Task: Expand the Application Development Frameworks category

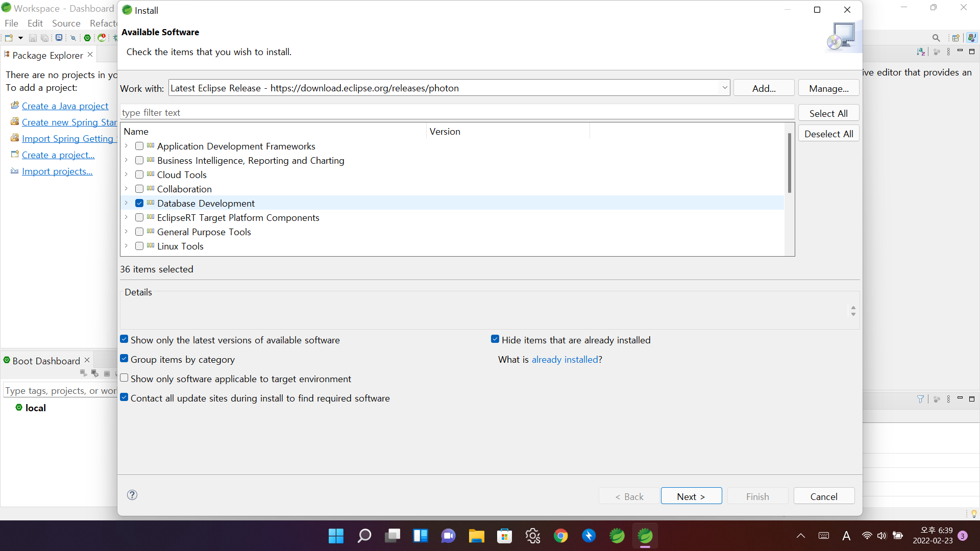Action: (126, 146)
